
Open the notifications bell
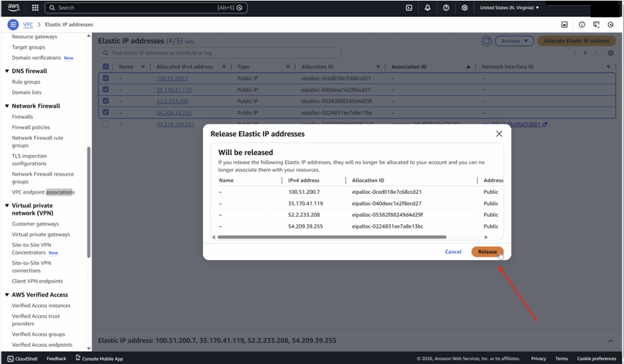pos(428,8)
